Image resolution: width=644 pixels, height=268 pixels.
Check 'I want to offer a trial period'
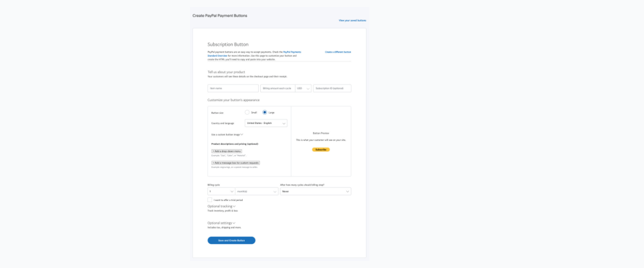coord(210,200)
